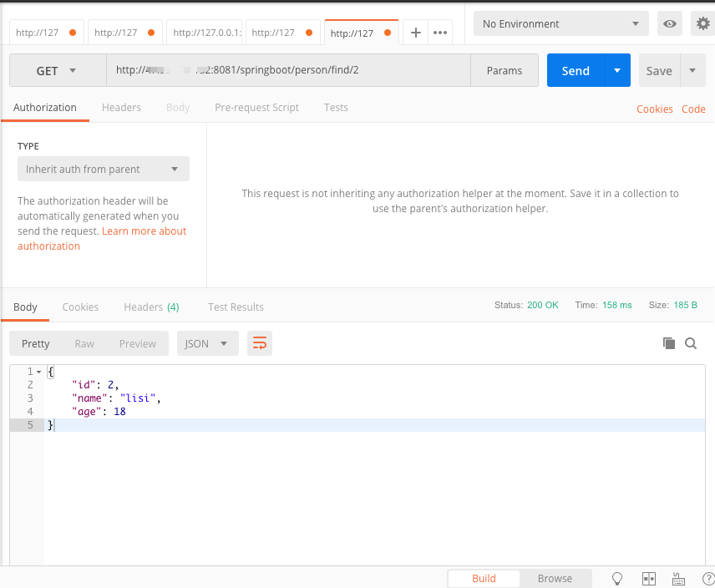The width and height of the screenshot is (715, 588).
Task: Click the "age": 18 response line
Action: tap(99, 411)
